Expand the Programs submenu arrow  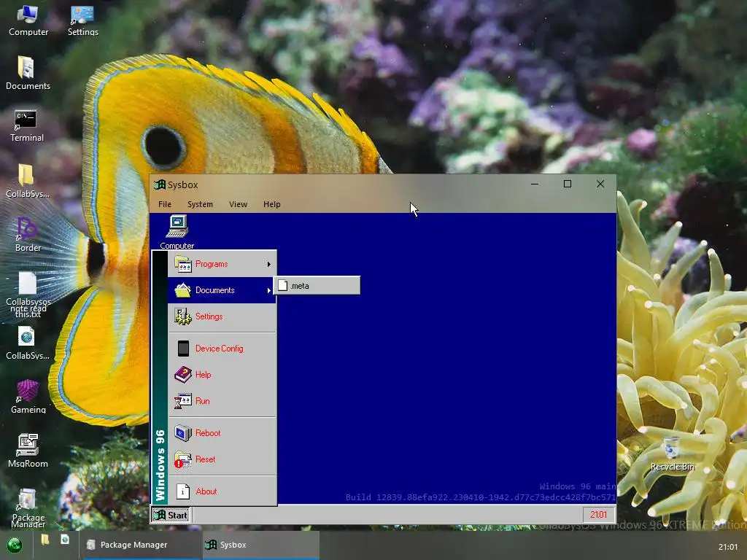coord(268,264)
